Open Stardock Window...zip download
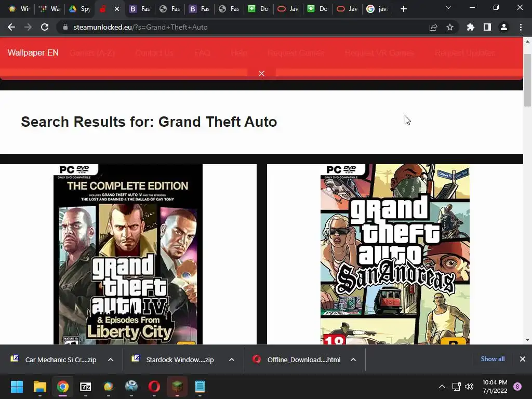Image resolution: width=532 pixels, height=399 pixels. (174, 360)
